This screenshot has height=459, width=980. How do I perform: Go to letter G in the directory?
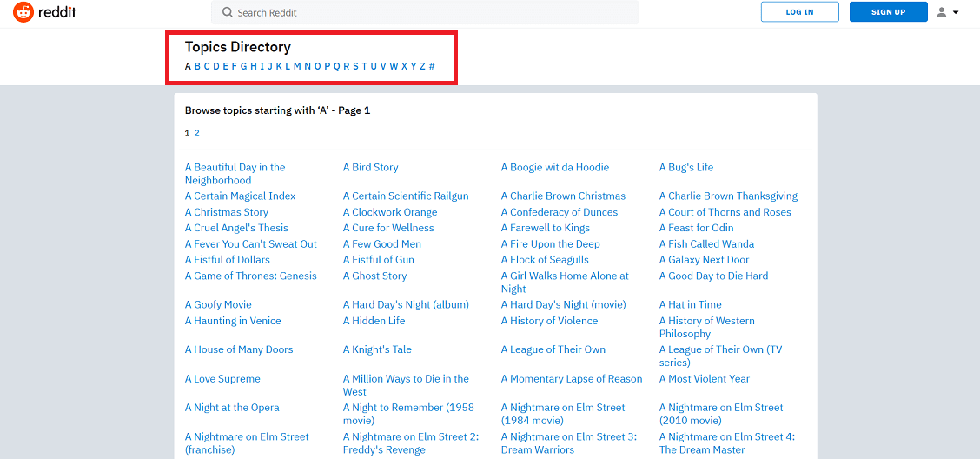244,66
